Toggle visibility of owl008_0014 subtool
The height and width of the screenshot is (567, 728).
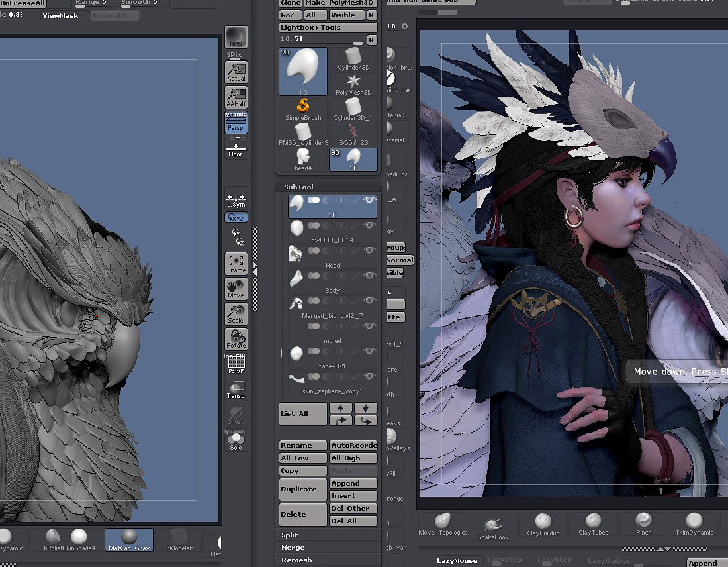(369, 225)
